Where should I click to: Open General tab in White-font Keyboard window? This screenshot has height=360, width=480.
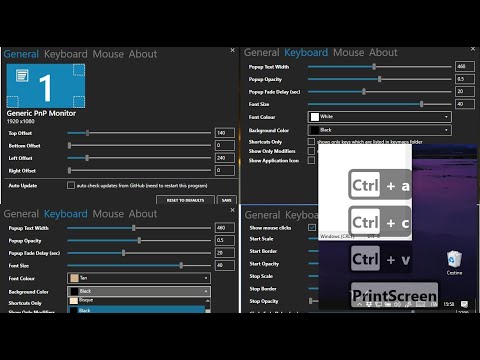point(261,52)
